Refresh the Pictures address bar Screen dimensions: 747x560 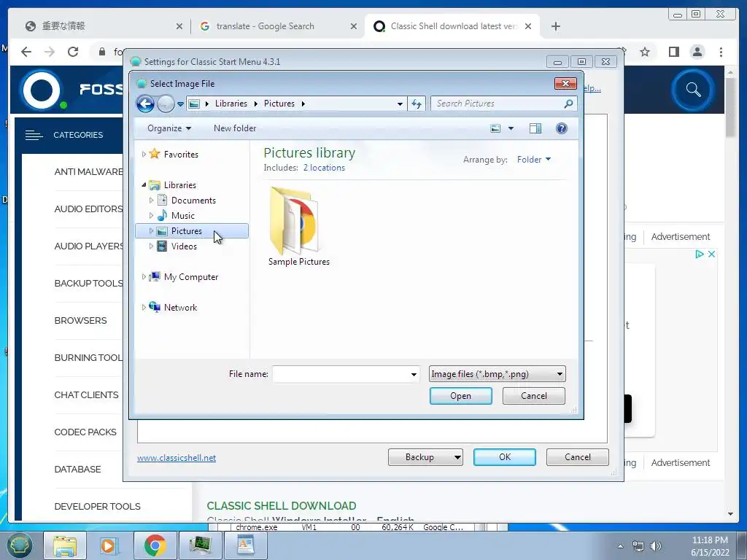coord(417,104)
